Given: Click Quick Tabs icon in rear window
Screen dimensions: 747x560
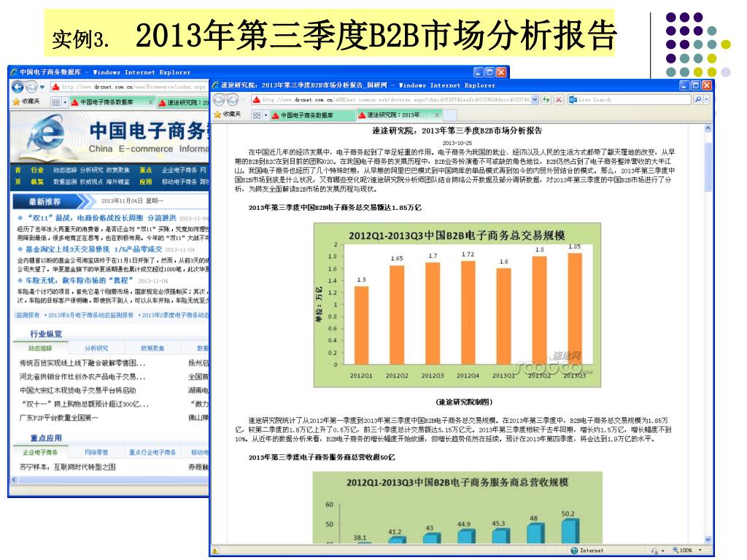Looking at the screenshot, I should point(55,102).
